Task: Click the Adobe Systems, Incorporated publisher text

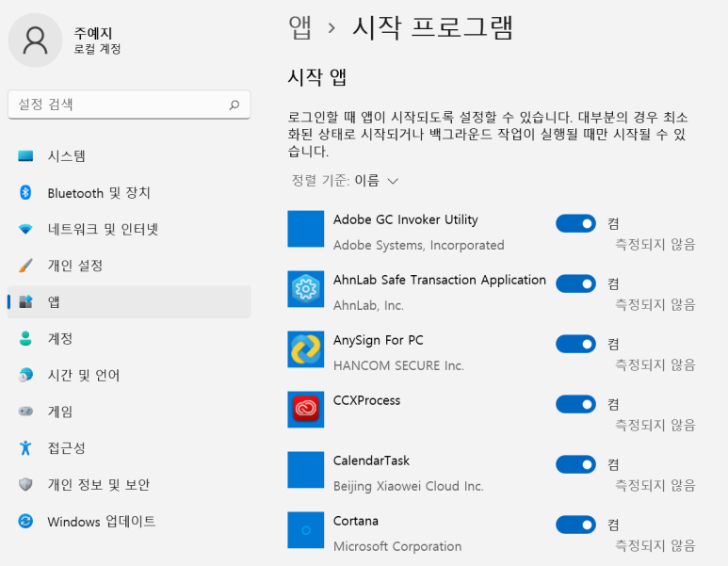Action: pos(418,245)
